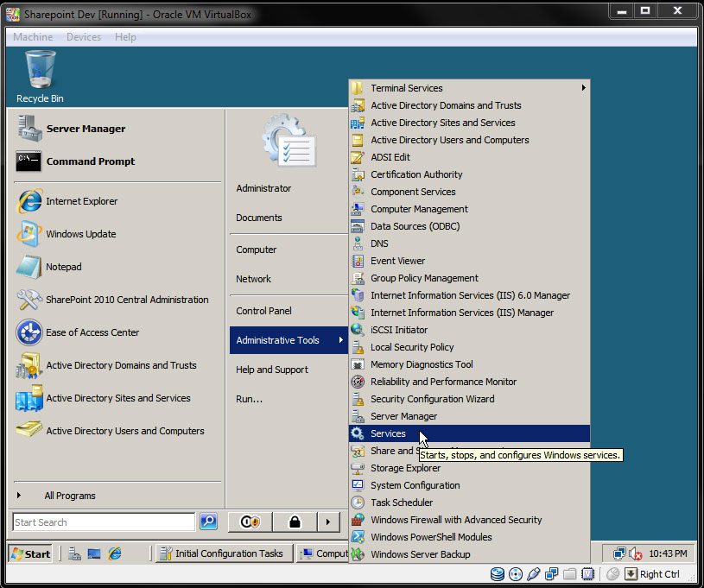Expand Administrative Tools submenu arrow
The width and height of the screenshot is (704, 588).
(x=341, y=340)
